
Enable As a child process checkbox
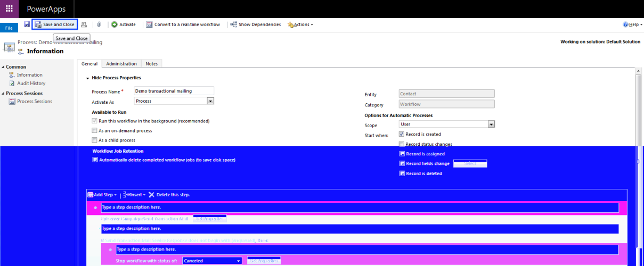pos(95,140)
